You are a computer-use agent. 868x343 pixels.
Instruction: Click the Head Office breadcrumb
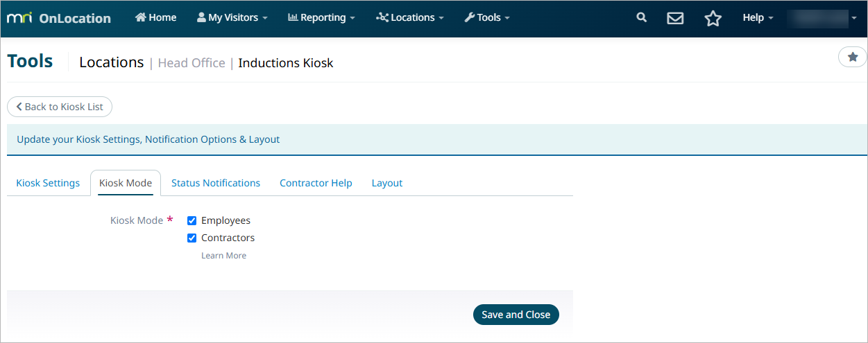coord(192,63)
